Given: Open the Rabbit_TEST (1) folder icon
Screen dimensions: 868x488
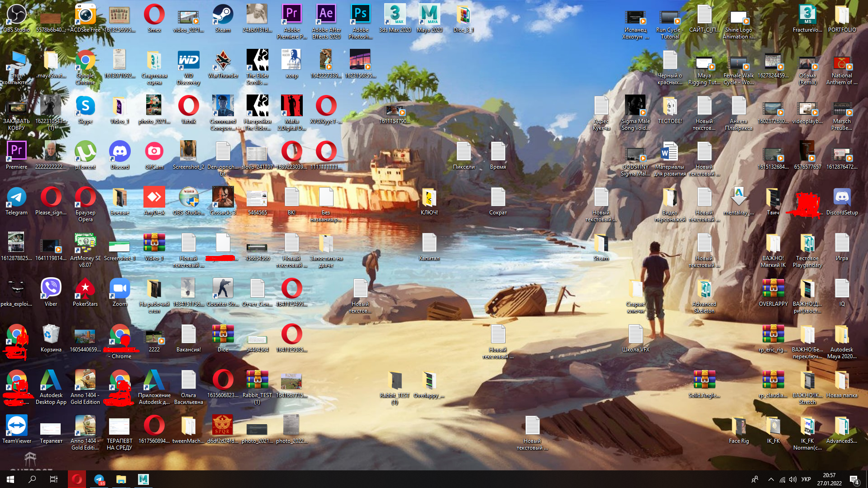Looking at the screenshot, I should click(x=395, y=387).
